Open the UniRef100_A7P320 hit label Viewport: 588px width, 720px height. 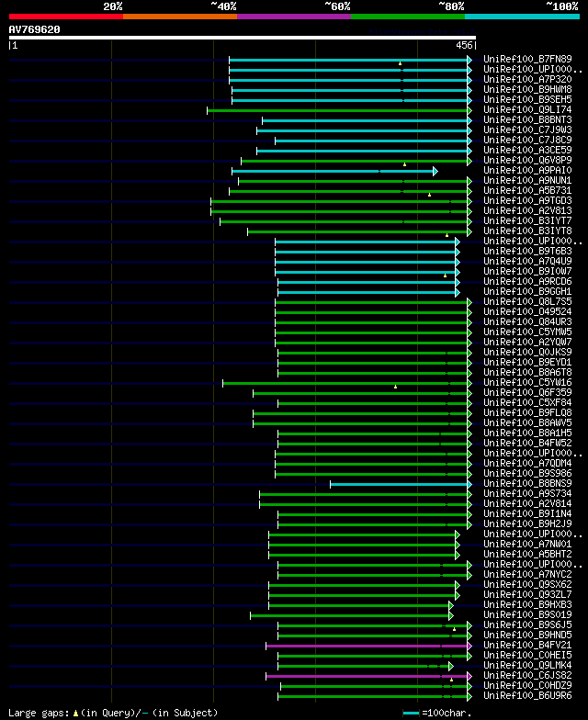527,79
